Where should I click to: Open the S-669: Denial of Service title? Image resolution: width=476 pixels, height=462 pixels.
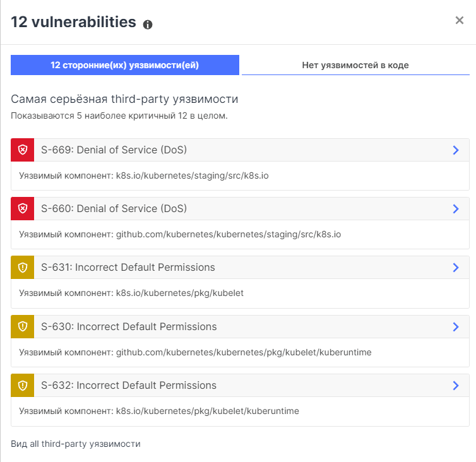click(114, 150)
